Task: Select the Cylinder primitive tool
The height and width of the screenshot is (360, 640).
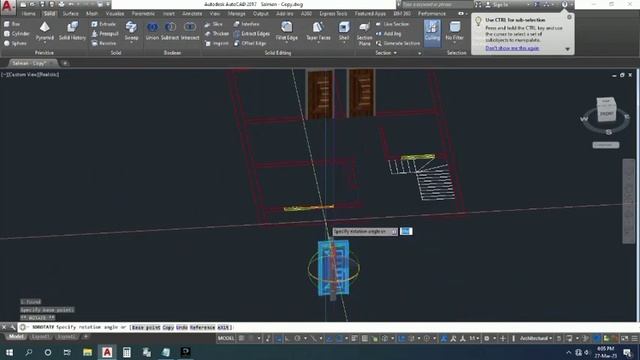Action: click(17, 33)
